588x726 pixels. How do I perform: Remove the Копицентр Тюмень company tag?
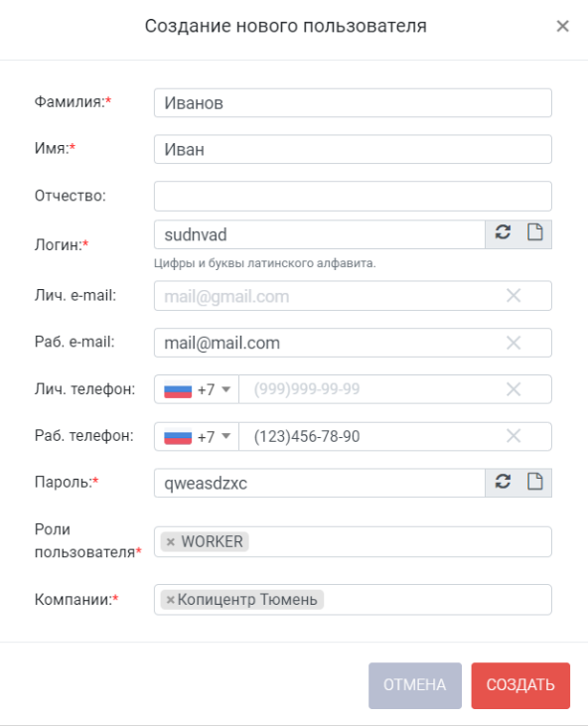[170, 600]
